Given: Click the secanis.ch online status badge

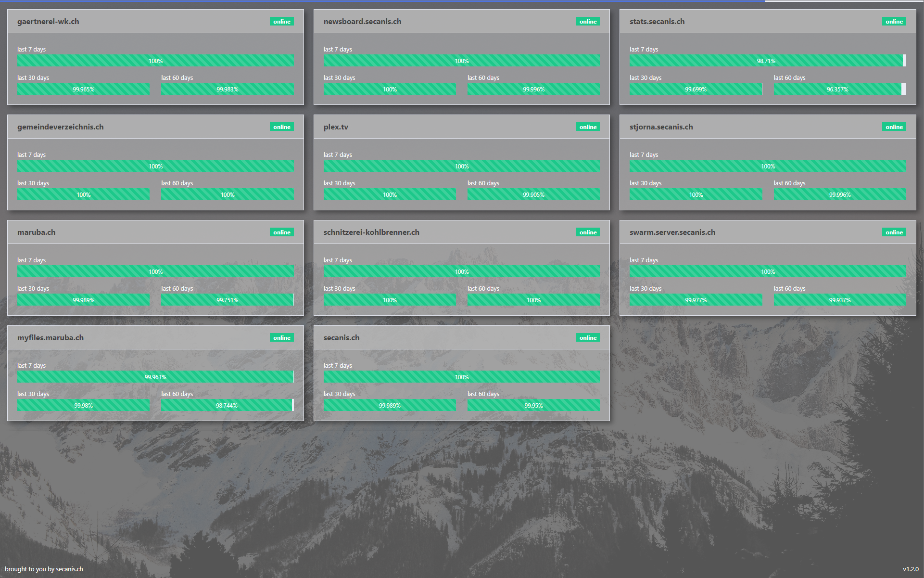Looking at the screenshot, I should click(x=587, y=338).
